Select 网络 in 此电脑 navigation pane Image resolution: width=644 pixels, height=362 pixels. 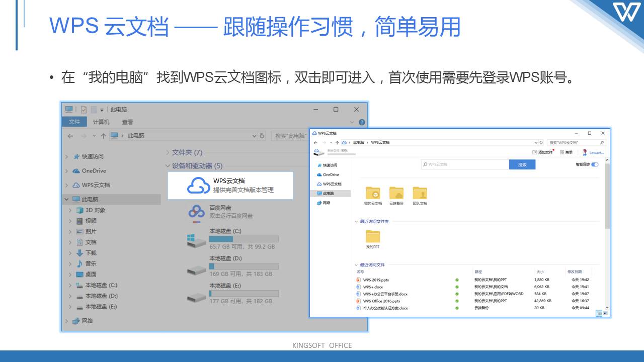click(83, 321)
